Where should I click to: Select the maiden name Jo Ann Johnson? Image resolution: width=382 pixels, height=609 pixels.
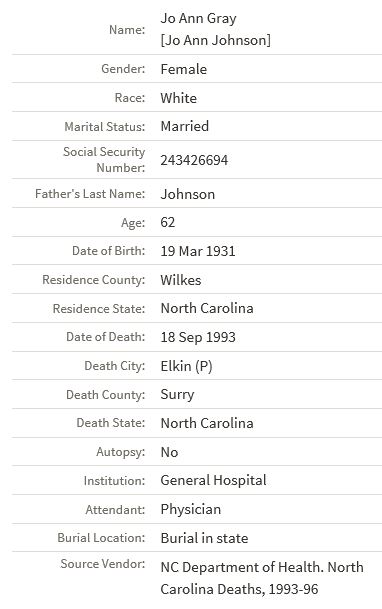[215, 40]
